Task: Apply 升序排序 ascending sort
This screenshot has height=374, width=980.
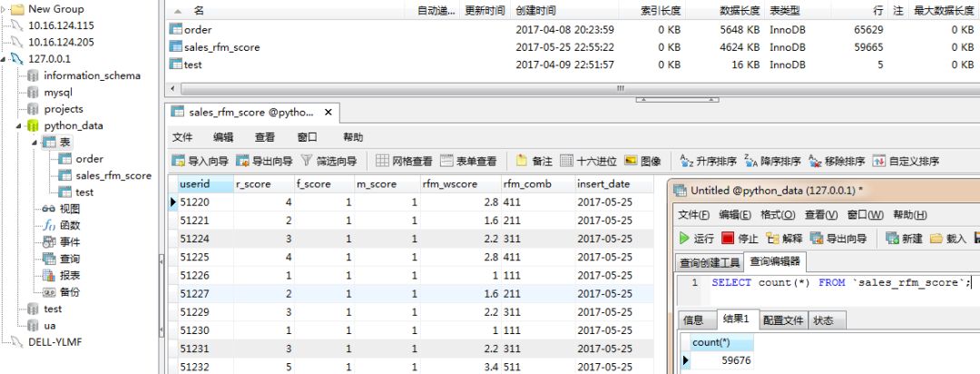Action: (708, 161)
